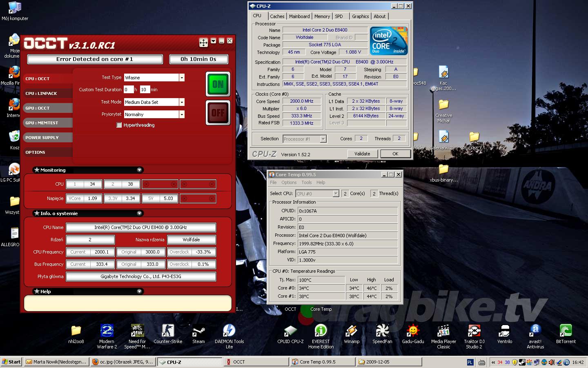Open the CPUID CPU-Z desktop icon
The image size is (588, 368).
[x=290, y=333]
